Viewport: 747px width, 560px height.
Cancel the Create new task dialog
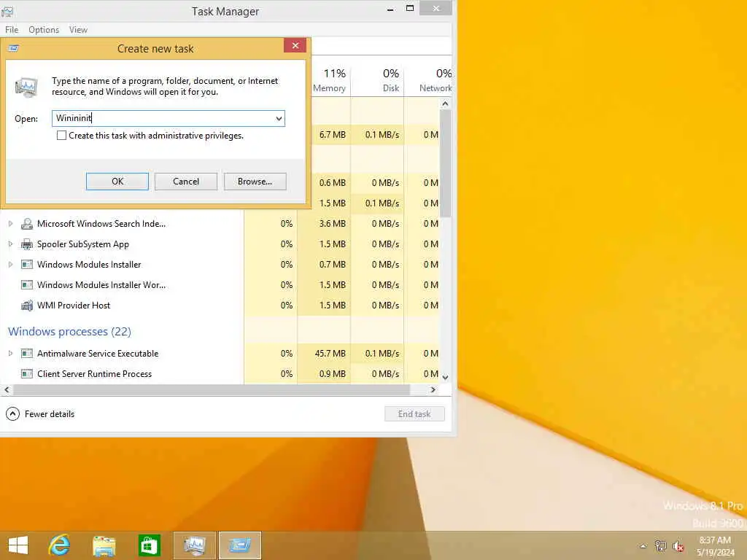[186, 182]
